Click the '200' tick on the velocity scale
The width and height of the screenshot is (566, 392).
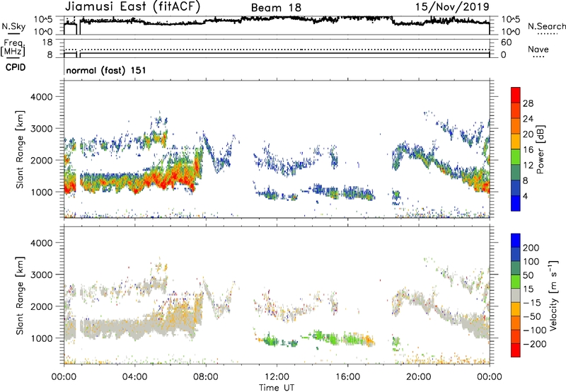531,248
